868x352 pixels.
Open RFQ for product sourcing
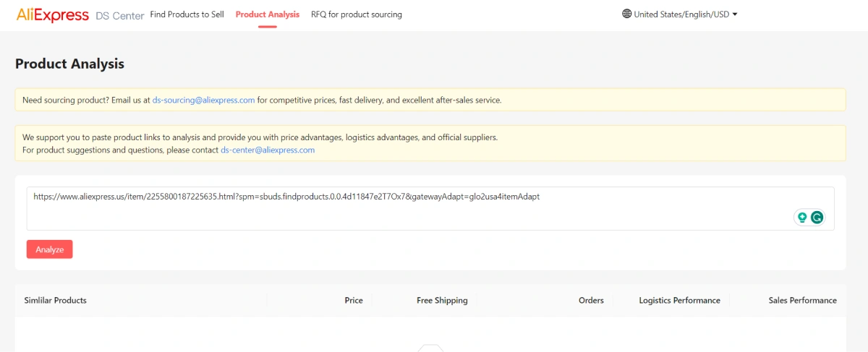pyautogui.click(x=357, y=14)
